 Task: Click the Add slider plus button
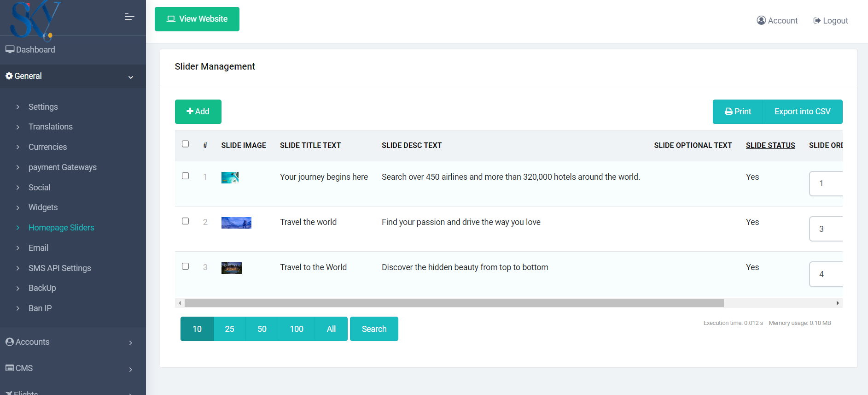198,112
